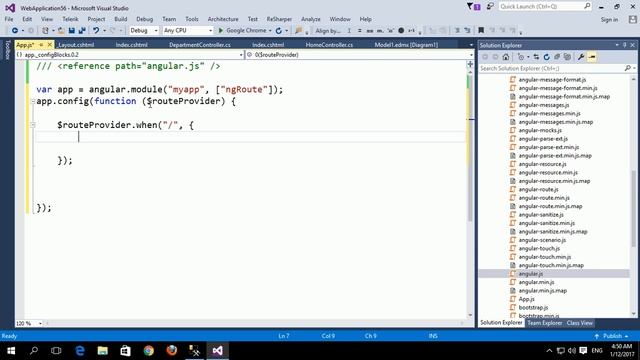Screen dimensions: 640x360
Task: Select angular-sanitize.js in Solution Explorer
Action: pos(541,215)
